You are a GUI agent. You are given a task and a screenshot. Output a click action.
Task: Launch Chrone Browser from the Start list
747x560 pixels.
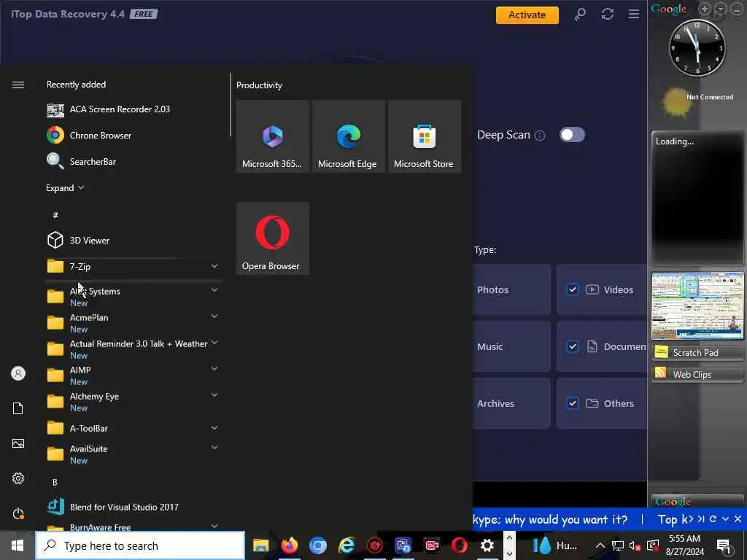tap(133, 136)
